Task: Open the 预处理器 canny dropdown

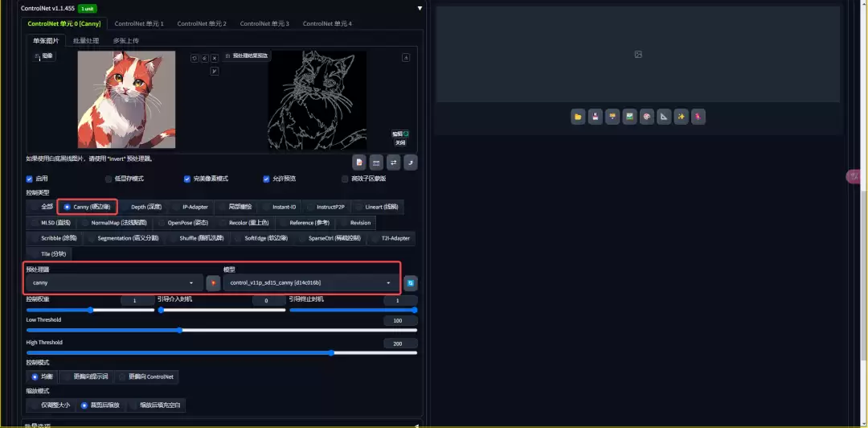Action: point(113,282)
